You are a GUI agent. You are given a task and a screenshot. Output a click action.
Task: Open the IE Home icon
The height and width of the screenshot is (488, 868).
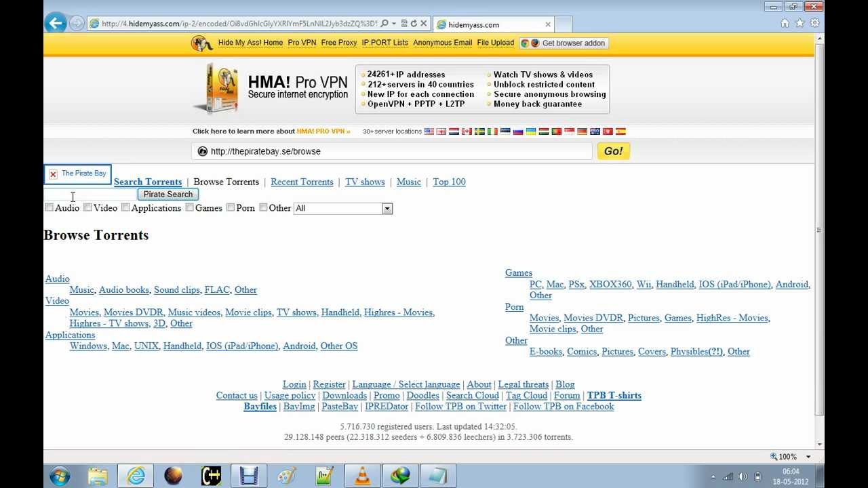[x=785, y=23]
